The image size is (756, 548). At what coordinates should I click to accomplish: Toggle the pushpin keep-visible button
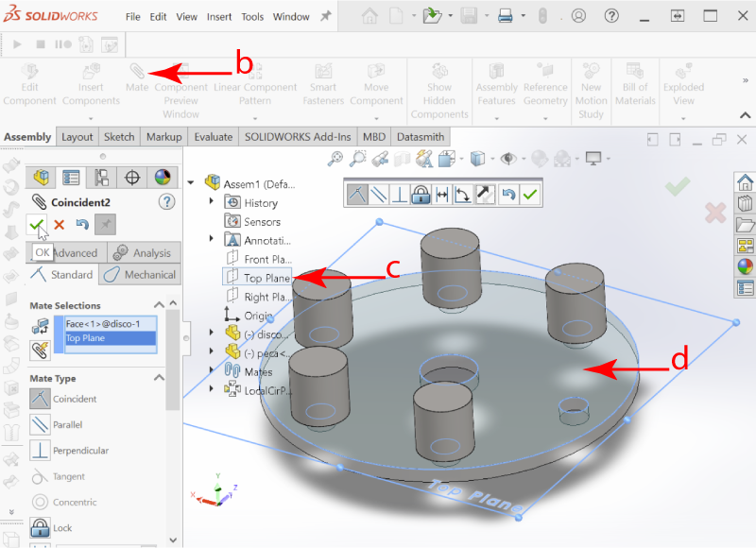pyautogui.click(x=105, y=224)
